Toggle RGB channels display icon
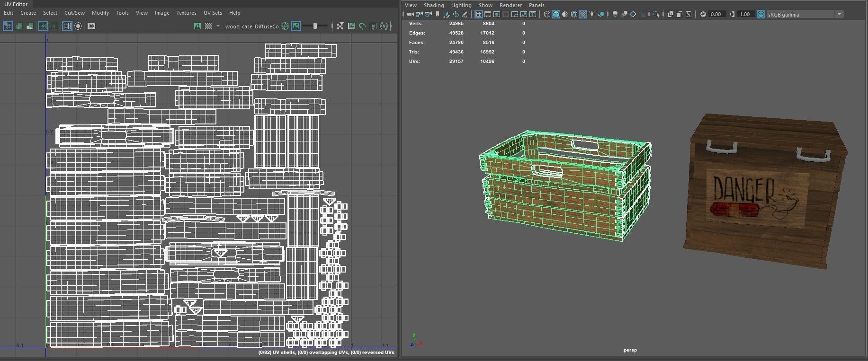 [x=285, y=26]
